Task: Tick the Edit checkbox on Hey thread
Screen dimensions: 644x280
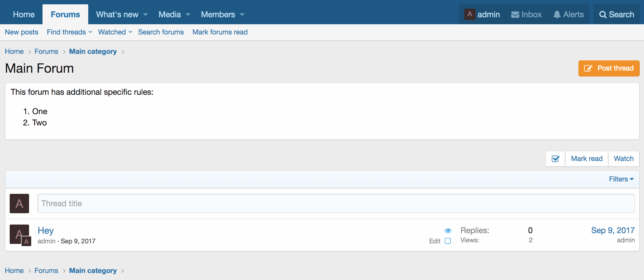Action: coord(448,241)
